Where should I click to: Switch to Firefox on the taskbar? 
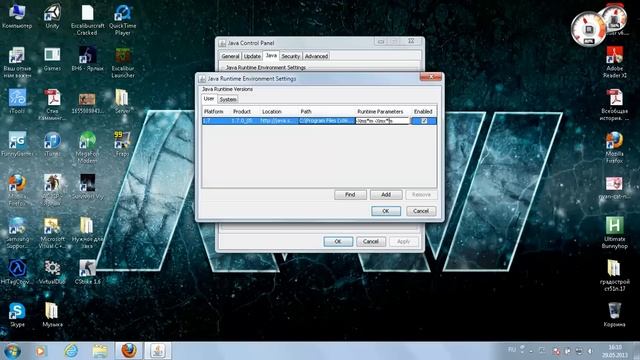click(129, 351)
